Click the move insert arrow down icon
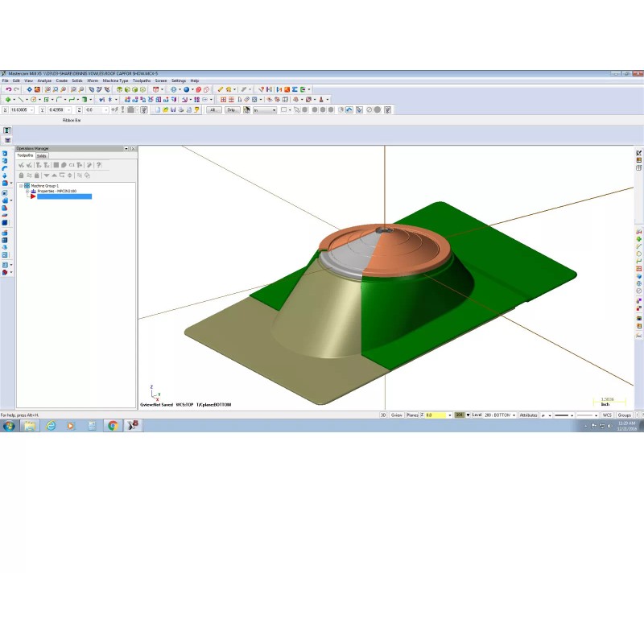644x644 pixels. (x=47, y=175)
